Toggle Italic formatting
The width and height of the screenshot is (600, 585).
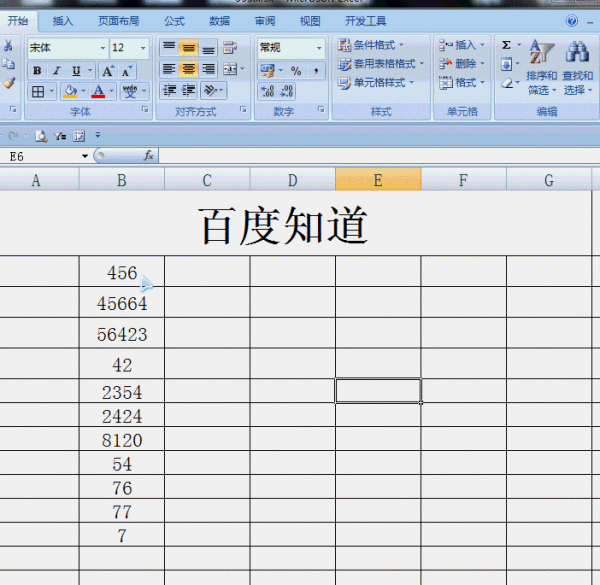click(57, 71)
